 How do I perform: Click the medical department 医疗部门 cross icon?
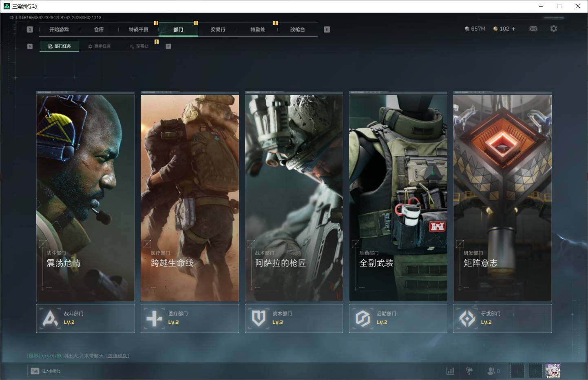154,318
